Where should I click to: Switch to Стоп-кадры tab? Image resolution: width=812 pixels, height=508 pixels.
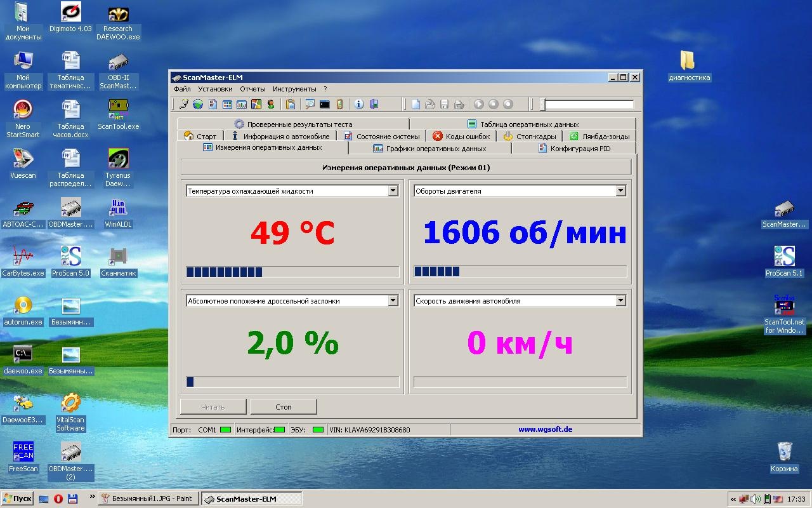pyautogui.click(x=530, y=136)
